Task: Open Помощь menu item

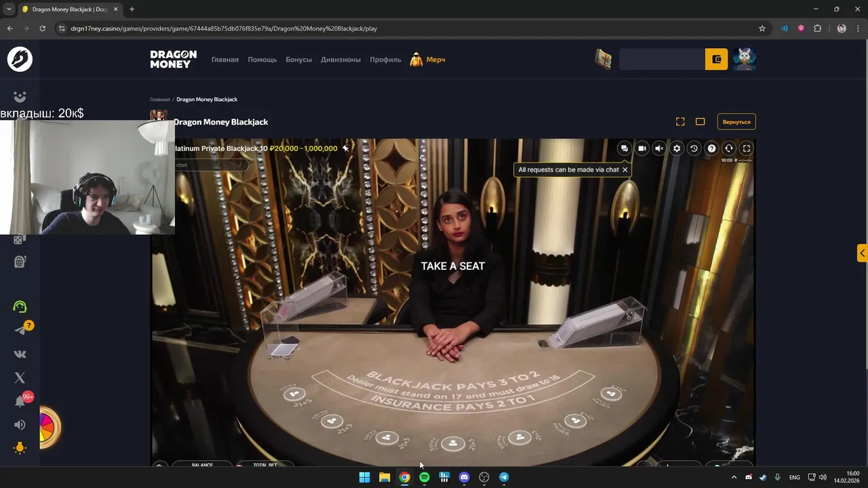Action: 262,60
